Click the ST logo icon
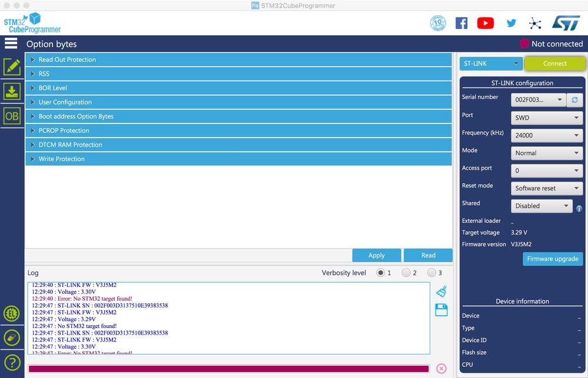The width and height of the screenshot is (588, 378). [566, 24]
